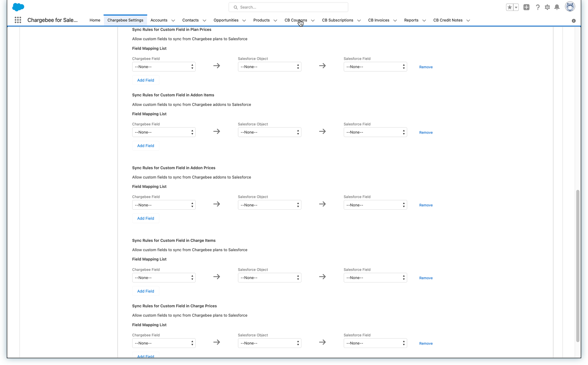Open the App Launcher grid icon

tap(18, 20)
